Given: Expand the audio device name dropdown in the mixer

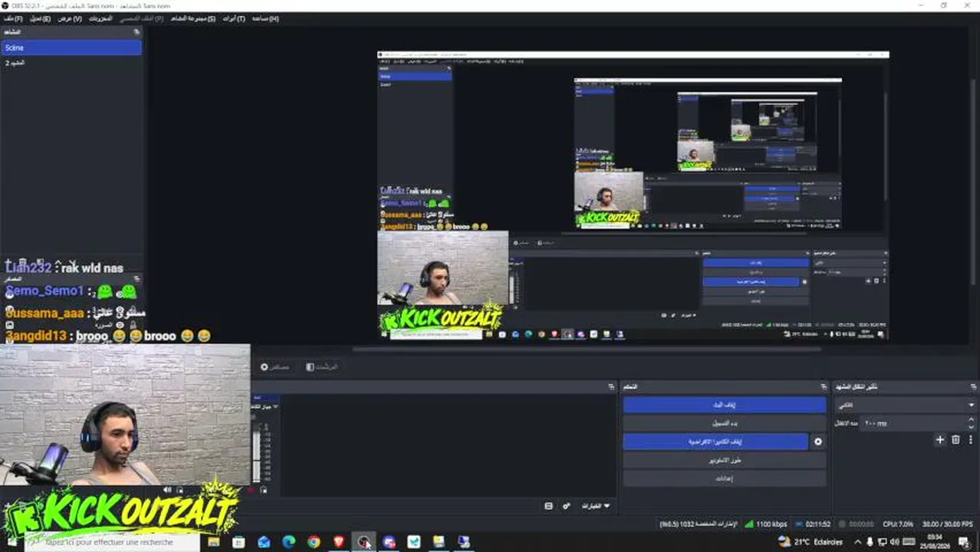Looking at the screenshot, I should tap(266, 406).
